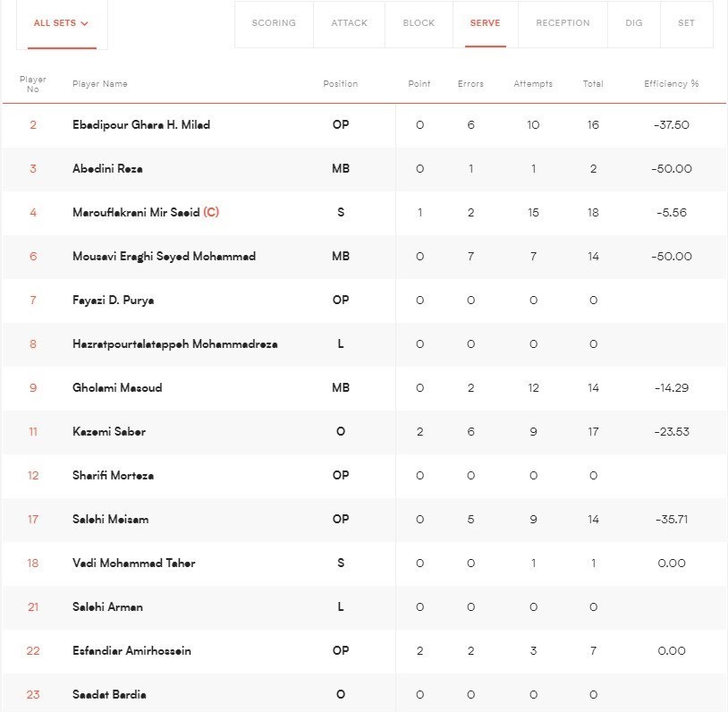Click the Efficiency % column header
This screenshot has width=728, height=712.
(671, 84)
